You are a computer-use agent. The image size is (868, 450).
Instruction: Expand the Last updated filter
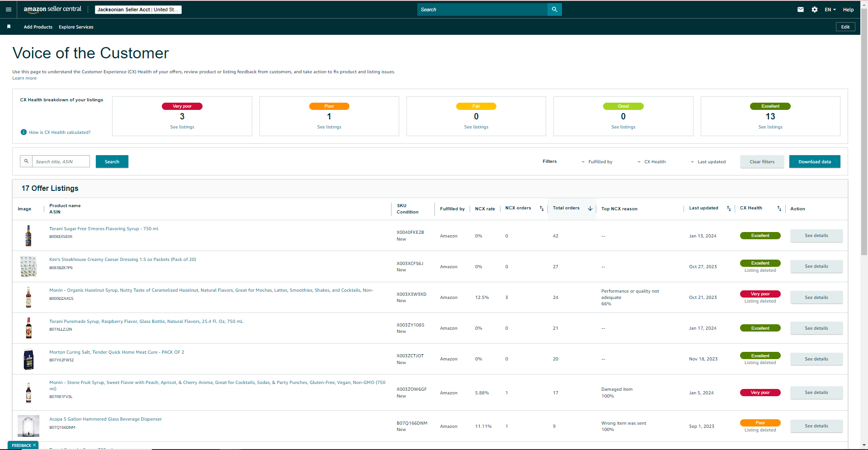pyautogui.click(x=708, y=162)
